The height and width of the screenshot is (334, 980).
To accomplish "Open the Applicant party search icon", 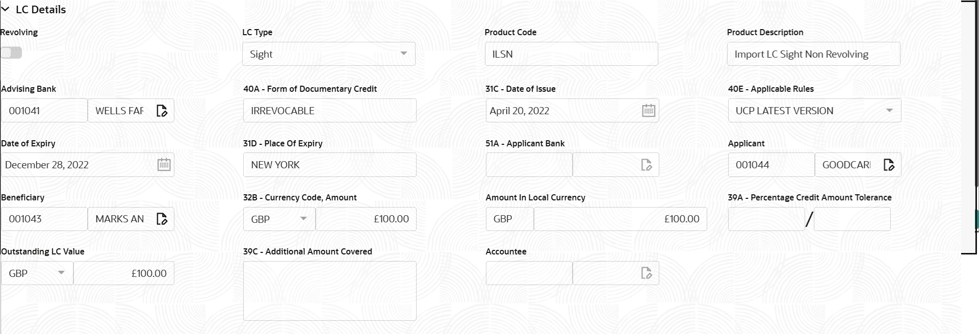I will (x=889, y=165).
